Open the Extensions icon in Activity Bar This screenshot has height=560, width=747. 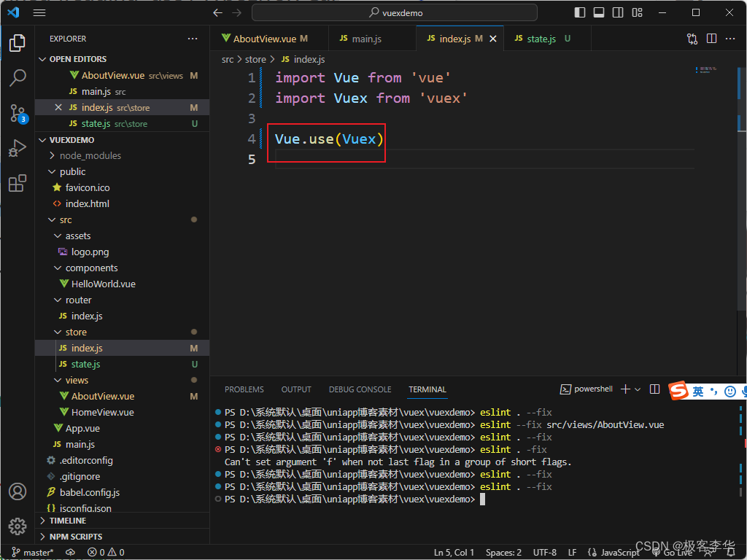[18, 183]
